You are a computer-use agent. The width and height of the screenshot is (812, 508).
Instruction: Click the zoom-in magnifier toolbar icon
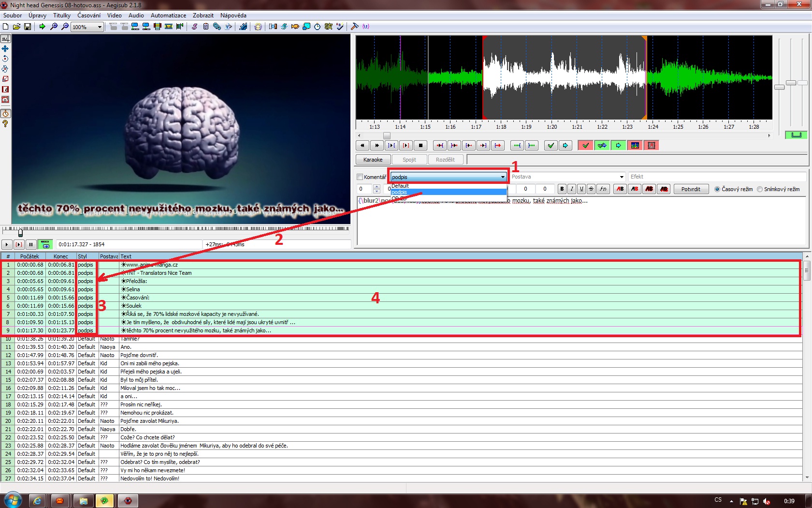click(x=54, y=27)
